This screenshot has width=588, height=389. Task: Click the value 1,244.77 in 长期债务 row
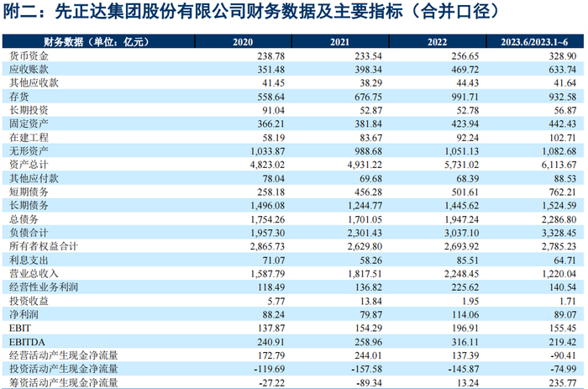coord(365,206)
